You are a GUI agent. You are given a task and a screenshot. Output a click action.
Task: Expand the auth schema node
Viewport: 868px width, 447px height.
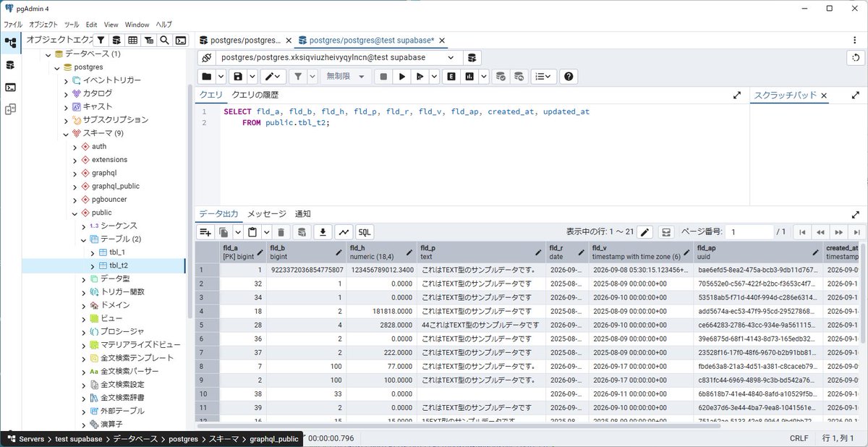click(75, 146)
